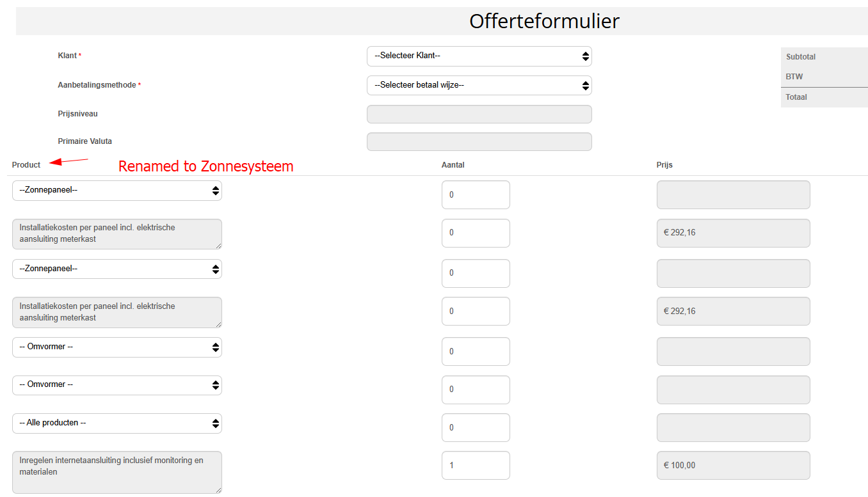
Task: Expand the first Zonnepaneel product dropdown
Action: (117, 191)
